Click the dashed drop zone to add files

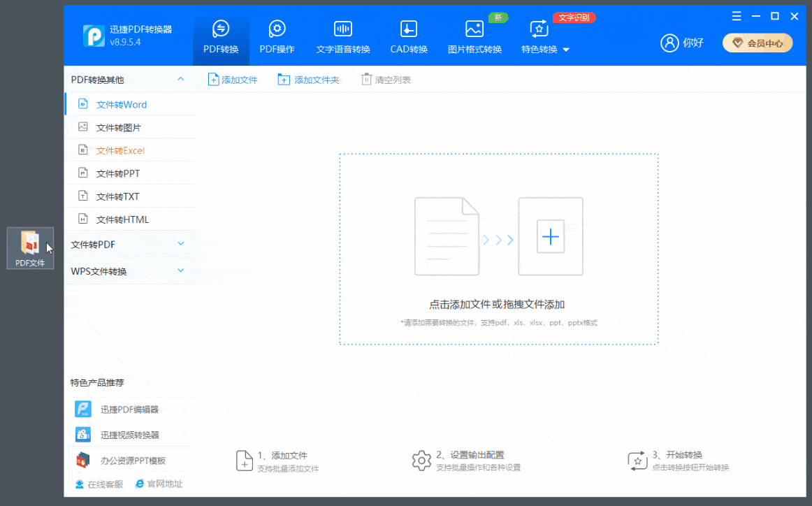coord(498,249)
